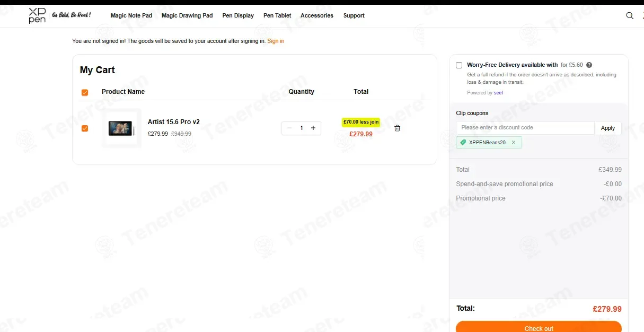Delete Artist 15.6 Pro v2 with trash icon

[x=398, y=128]
